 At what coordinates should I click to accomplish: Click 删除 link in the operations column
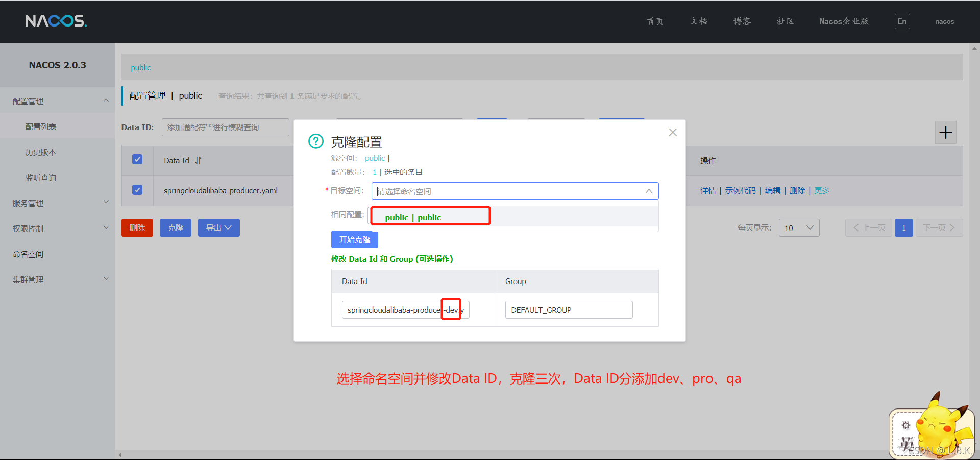(797, 190)
